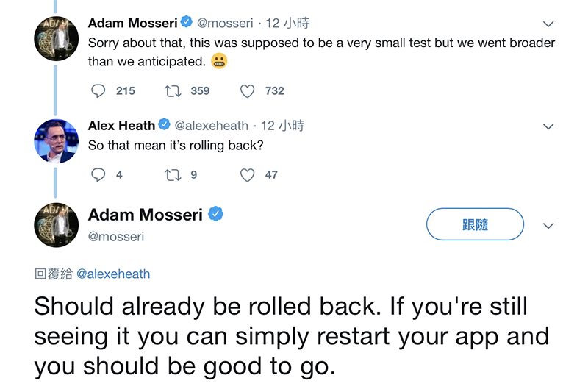Image resolution: width=588 pixels, height=392 pixels.
Task: Click Adam Mosseri's avatar on main tweet
Action: (x=57, y=224)
